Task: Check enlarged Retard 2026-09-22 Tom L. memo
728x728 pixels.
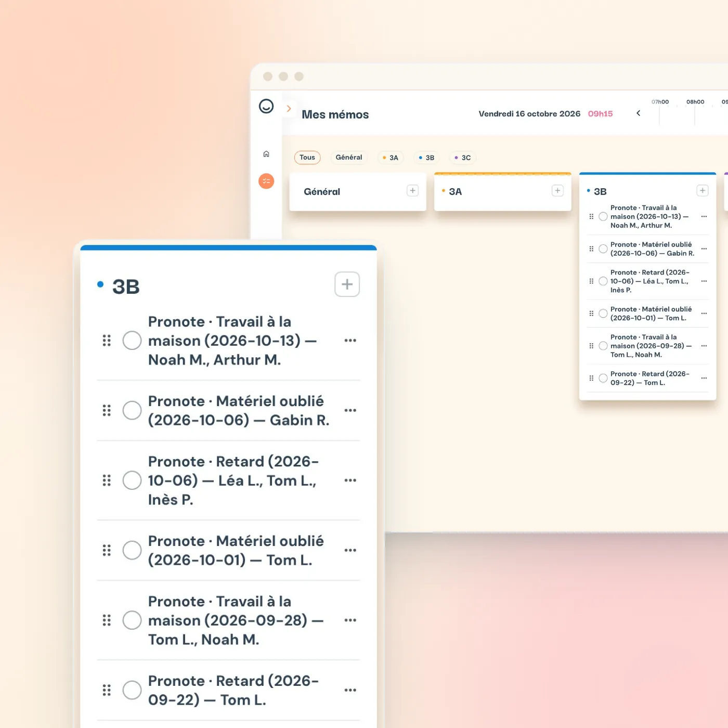Action: pos(132,690)
